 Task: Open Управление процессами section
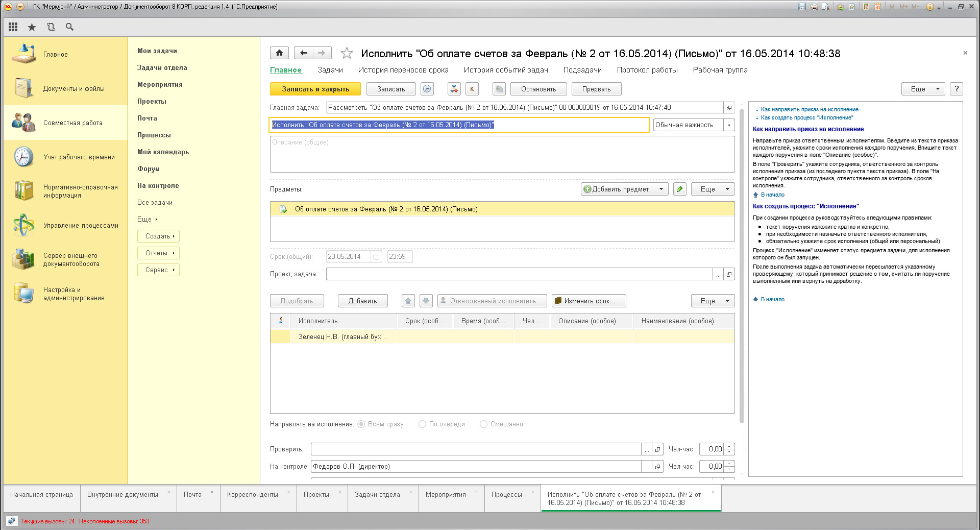65,225
